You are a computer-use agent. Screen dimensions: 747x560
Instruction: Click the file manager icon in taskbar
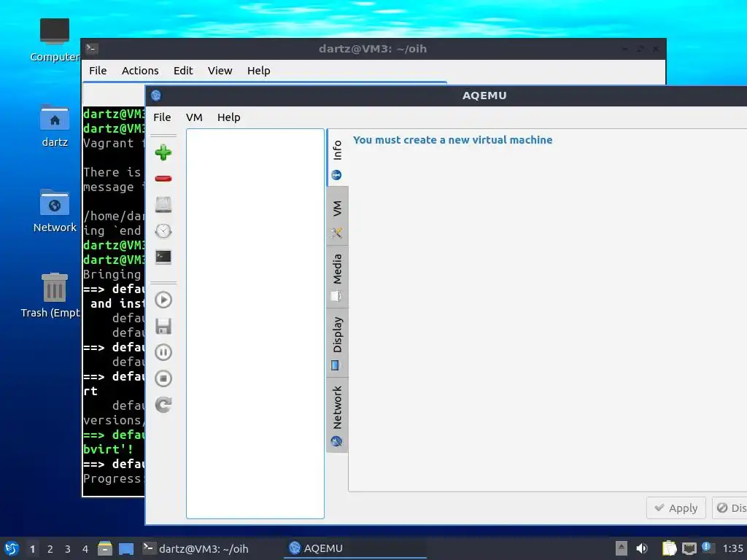(105, 548)
